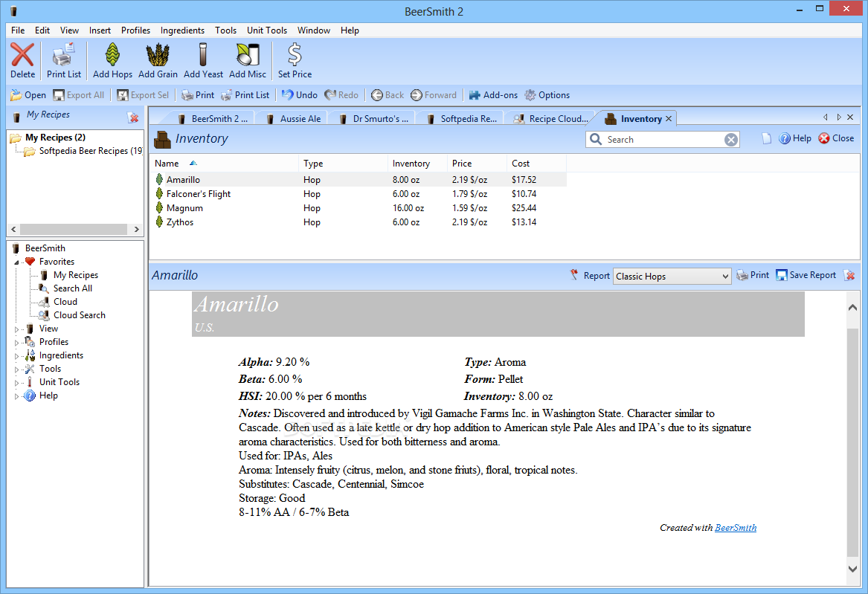868x594 pixels.
Task: Open Help in the Inventory header
Action: point(795,138)
